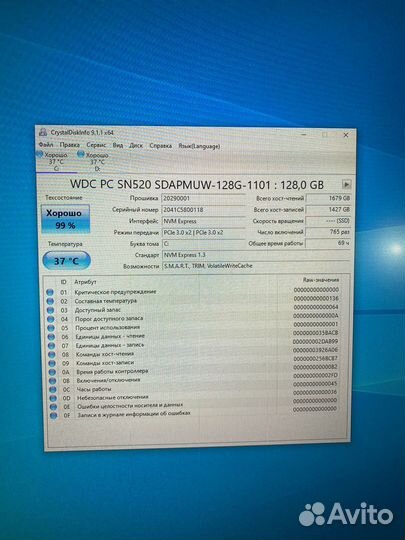Click the status icon for Порог доступного запаса
Viewport: 405px width, 540px height.
51,319
